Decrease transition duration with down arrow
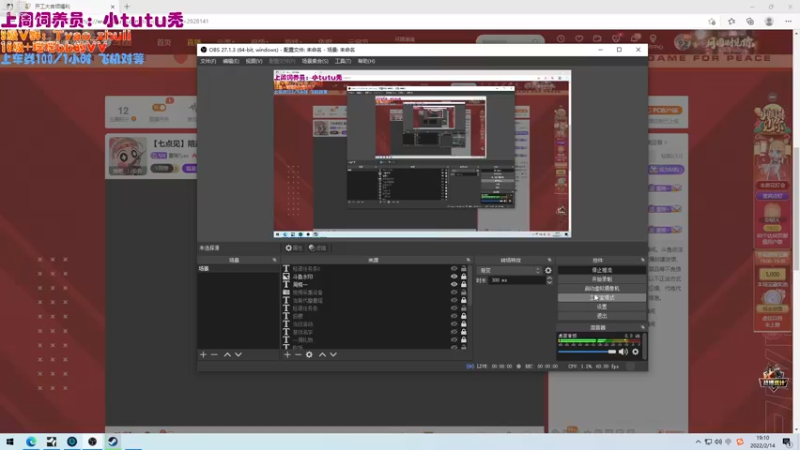Screen dimensions: 800x450 point(549,282)
